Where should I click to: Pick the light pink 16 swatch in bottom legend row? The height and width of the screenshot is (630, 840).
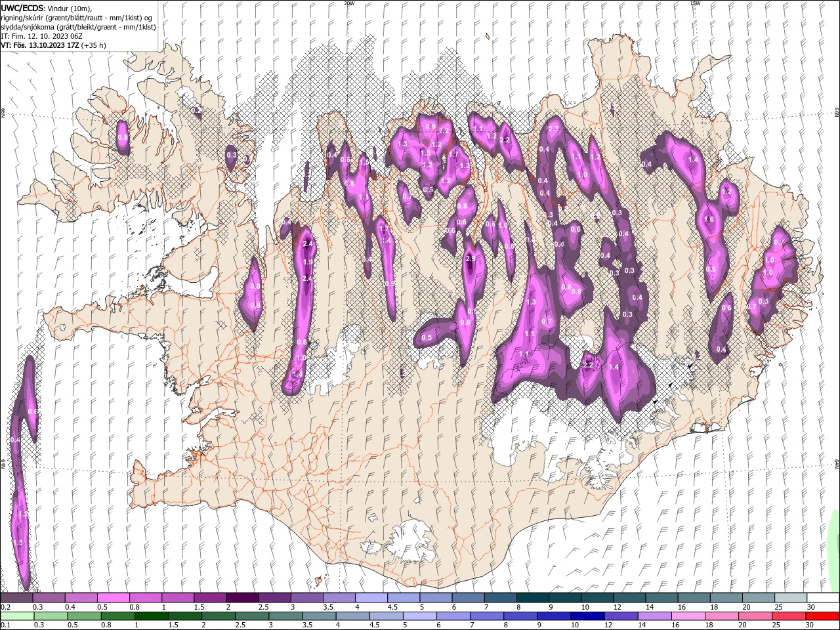pyautogui.click(x=688, y=616)
